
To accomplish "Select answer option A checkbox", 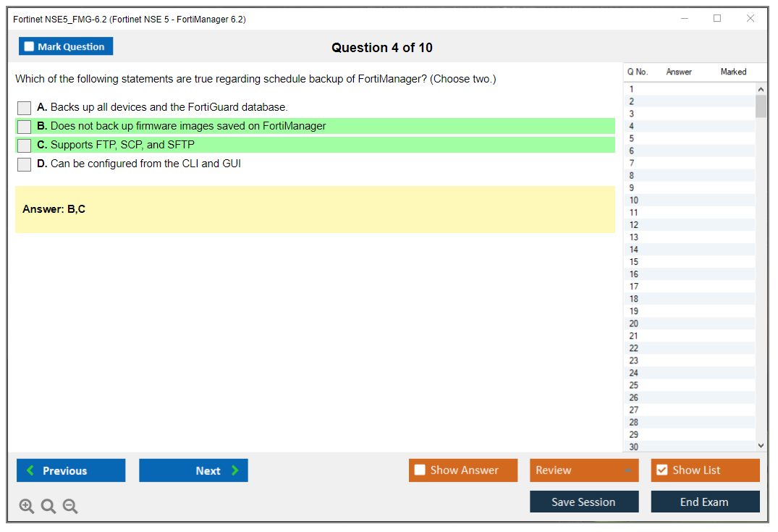I will coord(25,108).
